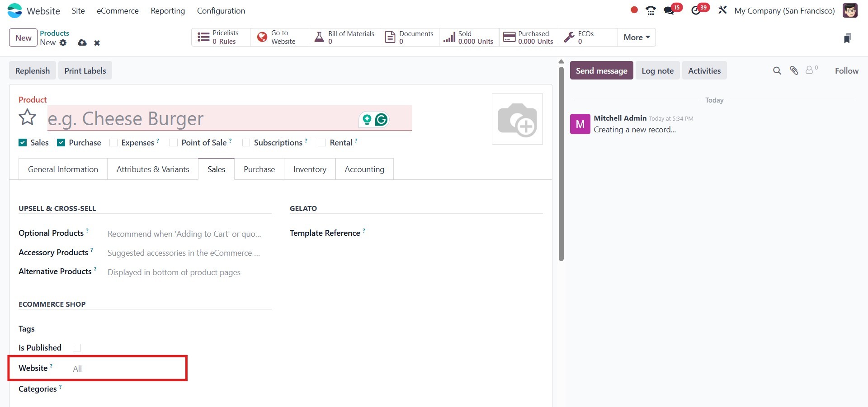Open the Documents stat button
The image size is (868, 407).
tap(410, 37)
